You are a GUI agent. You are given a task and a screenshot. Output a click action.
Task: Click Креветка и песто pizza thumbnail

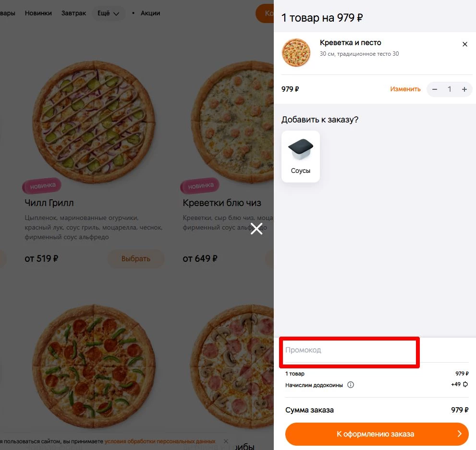[x=296, y=53]
